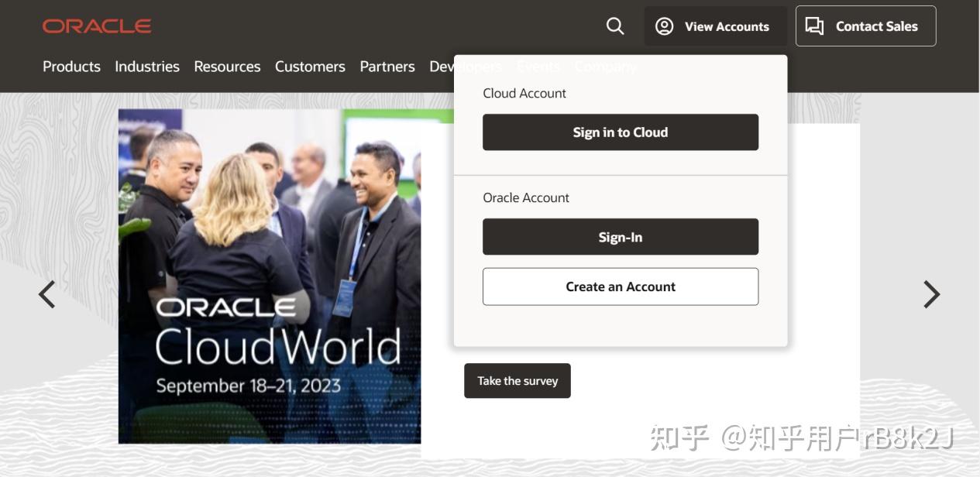This screenshot has height=477, width=980.
Task: Open the Customers menu
Action: coord(310,67)
